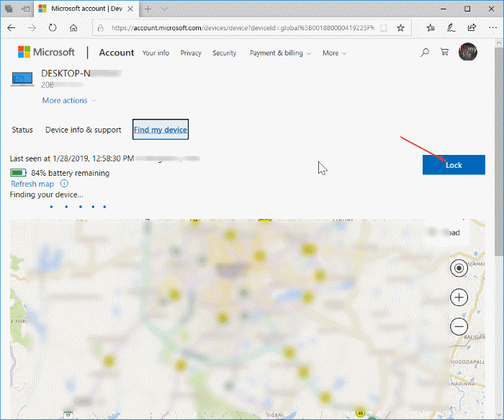The image size is (504, 420).
Task: Click the Refresh map link
Action: [32, 184]
